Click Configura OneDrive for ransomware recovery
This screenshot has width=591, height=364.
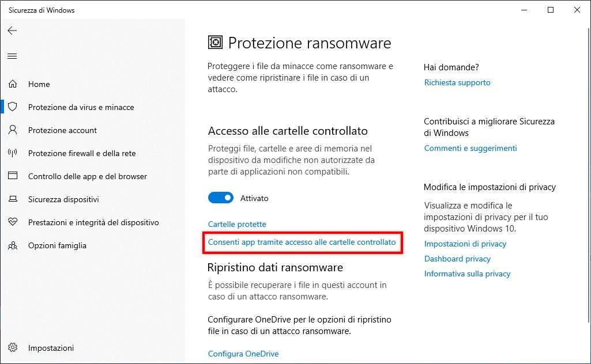click(243, 354)
